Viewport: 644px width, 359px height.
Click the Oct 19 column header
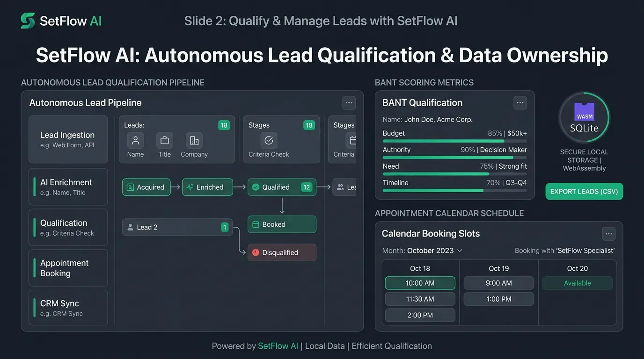(498, 268)
